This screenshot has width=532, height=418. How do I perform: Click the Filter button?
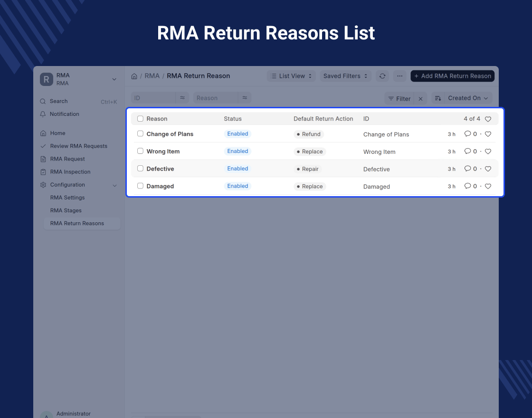point(399,99)
